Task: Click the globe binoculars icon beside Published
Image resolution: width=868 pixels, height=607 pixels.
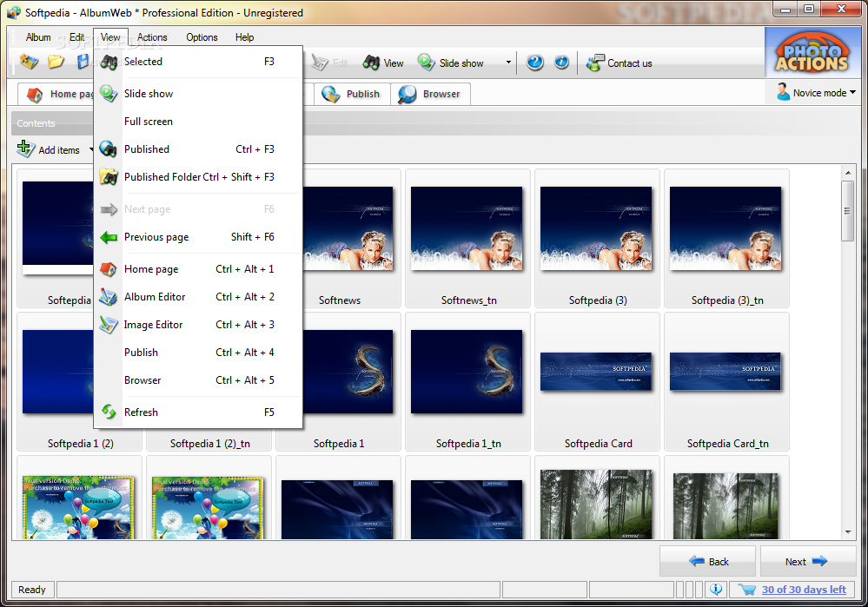Action: pyautogui.click(x=109, y=148)
